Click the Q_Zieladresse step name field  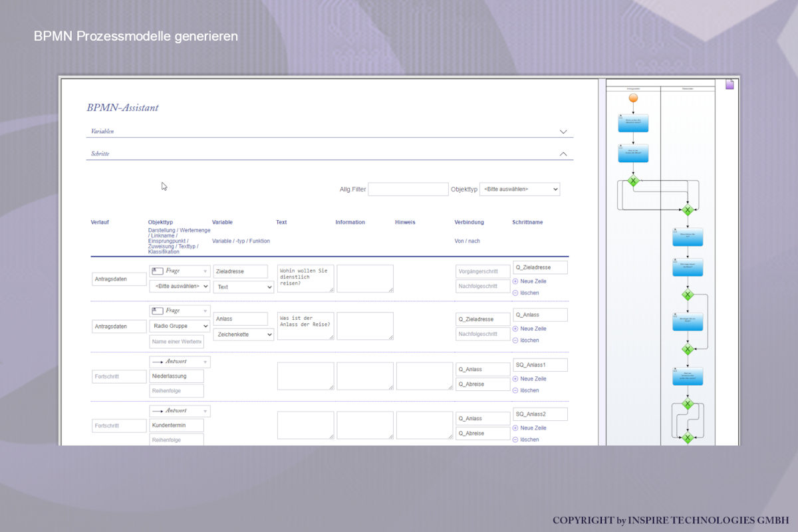[x=540, y=267]
